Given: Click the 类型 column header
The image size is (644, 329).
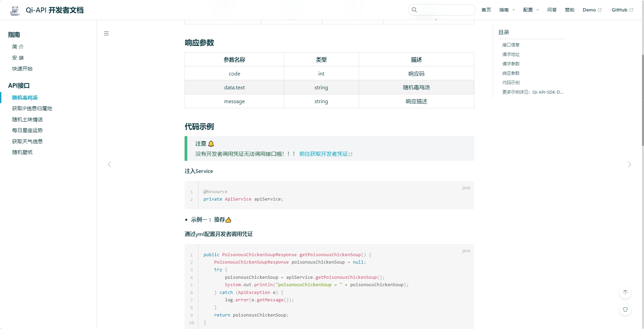Looking at the screenshot, I should [321, 60].
